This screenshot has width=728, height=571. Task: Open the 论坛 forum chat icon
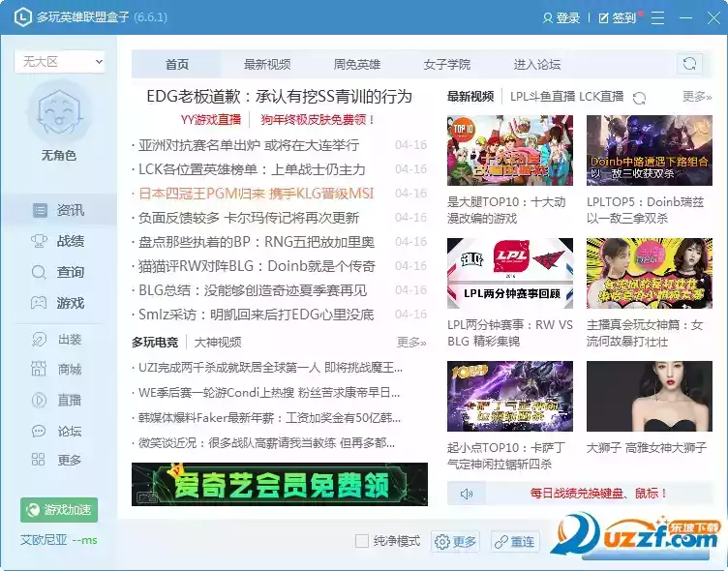point(39,431)
